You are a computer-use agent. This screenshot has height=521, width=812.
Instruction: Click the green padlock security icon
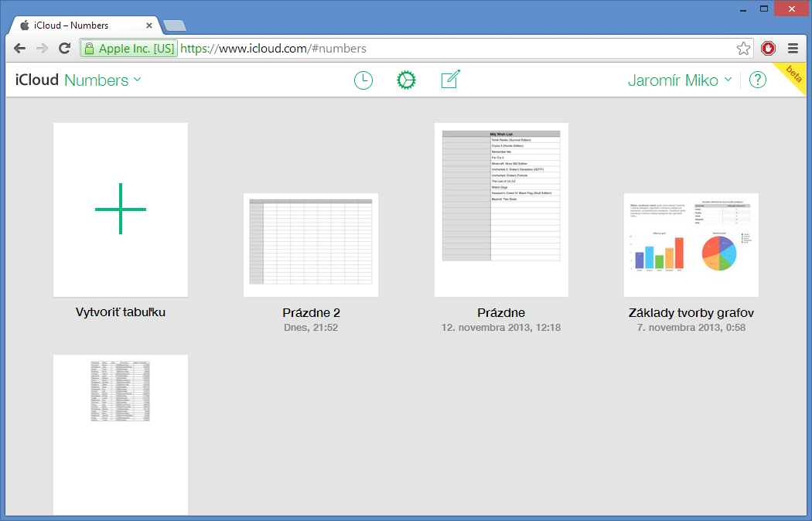pyautogui.click(x=89, y=49)
